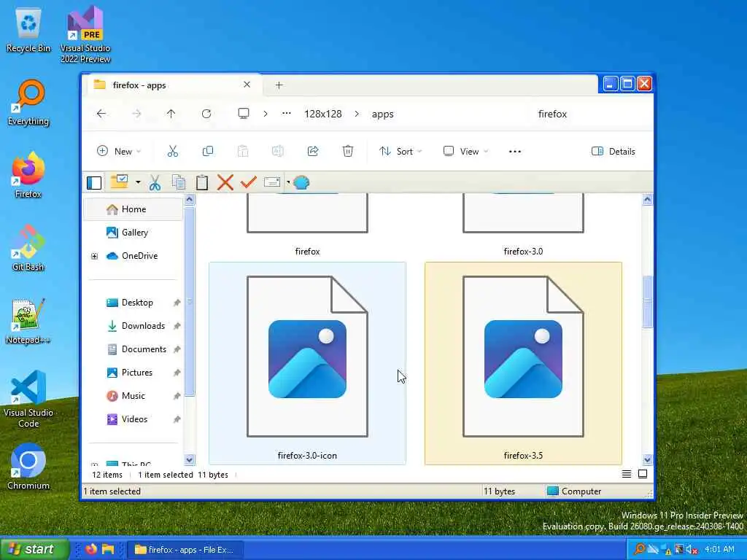
Task: Click the orange checkmark properties icon
Action: click(x=248, y=182)
